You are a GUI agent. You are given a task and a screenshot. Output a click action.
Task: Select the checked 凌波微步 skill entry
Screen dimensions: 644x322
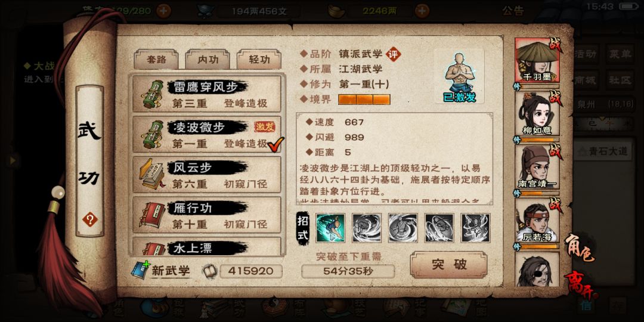tap(206, 134)
